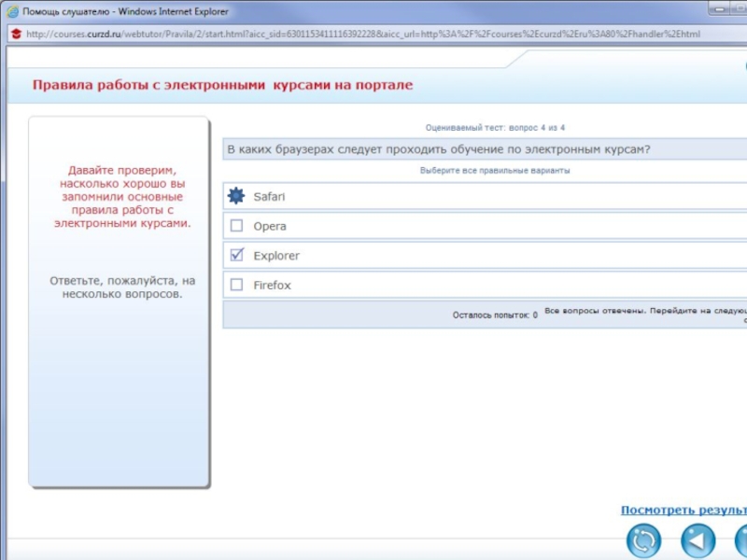This screenshot has height=560, width=747.
Task: Click the 'Давайте проверим' red sidebar text
Action: click(122, 197)
